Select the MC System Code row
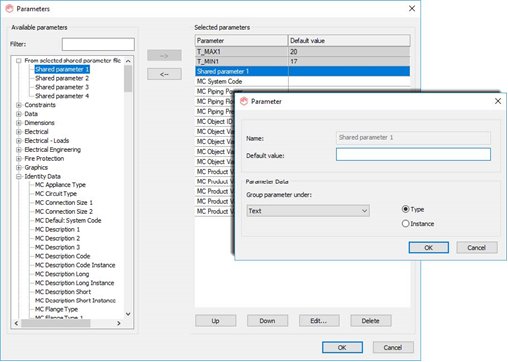The height and width of the screenshot is (362, 508). (302, 81)
